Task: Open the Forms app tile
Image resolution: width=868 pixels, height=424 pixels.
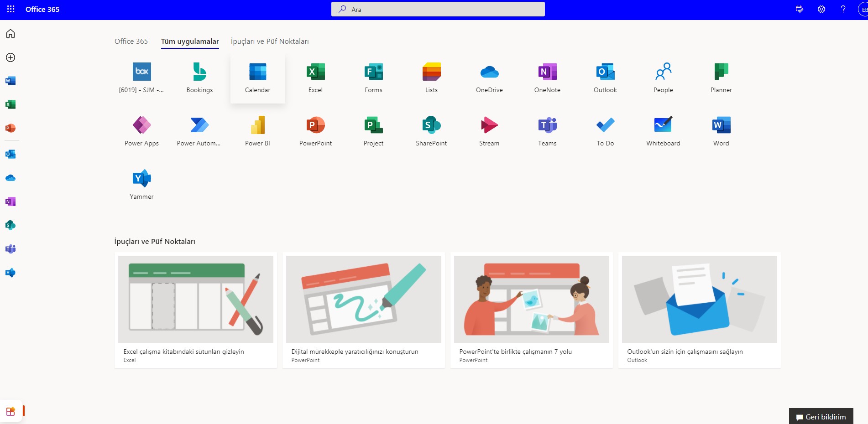Action: (373, 78)
